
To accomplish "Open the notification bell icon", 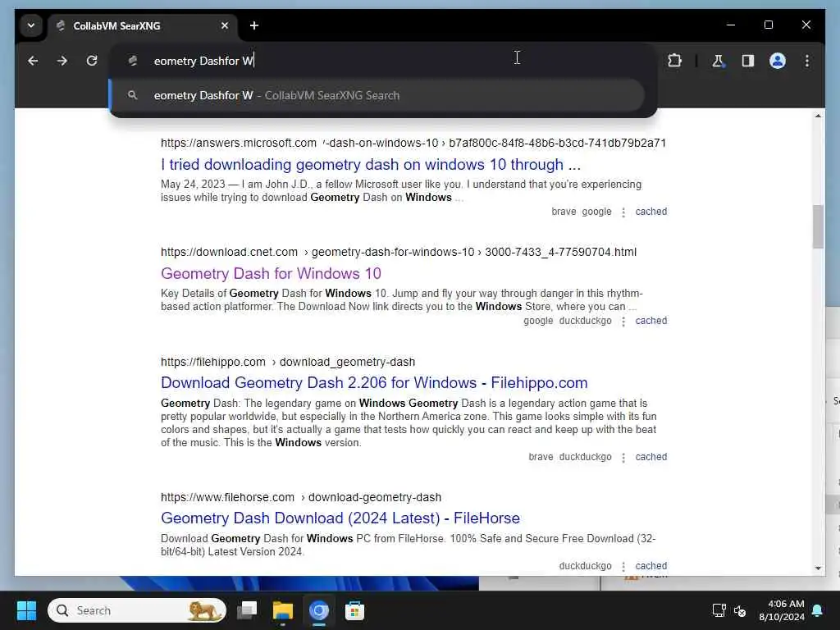I will (x=818, y=610).
